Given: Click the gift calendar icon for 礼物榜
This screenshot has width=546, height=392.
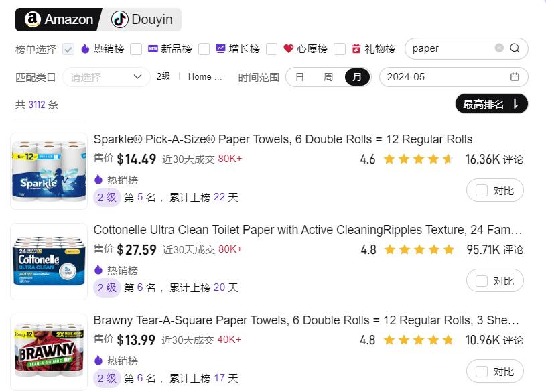Looking at the screenshot, I should (356, 48).
